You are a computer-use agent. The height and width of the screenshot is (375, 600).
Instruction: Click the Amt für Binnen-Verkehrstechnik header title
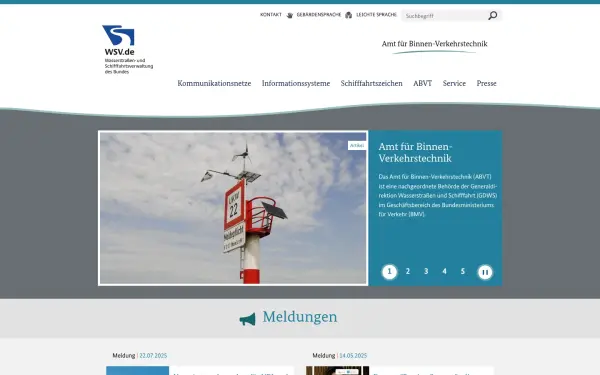(x=434, y=44)
